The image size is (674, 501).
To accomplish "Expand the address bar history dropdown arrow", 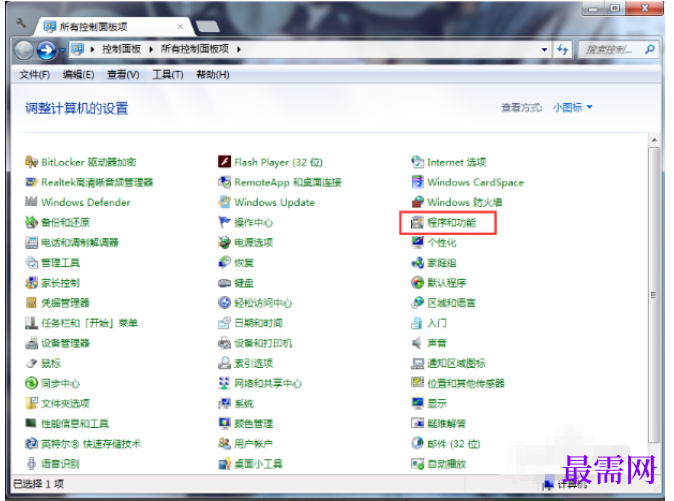I will tap(544, 49).
